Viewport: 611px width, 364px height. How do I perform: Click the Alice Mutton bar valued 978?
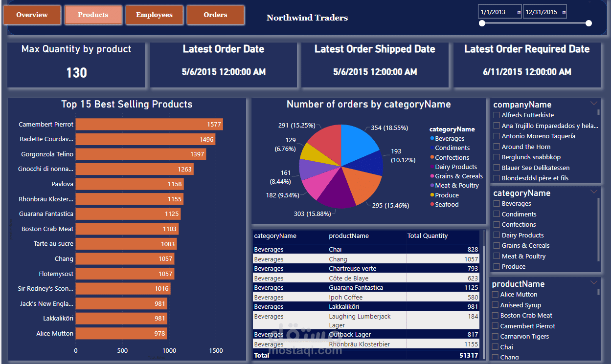click(121, 334)
